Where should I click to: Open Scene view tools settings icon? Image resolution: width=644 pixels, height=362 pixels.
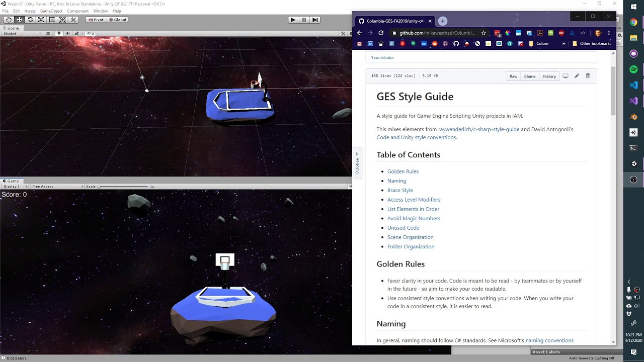pyautogui.click(x=344, y=34)
